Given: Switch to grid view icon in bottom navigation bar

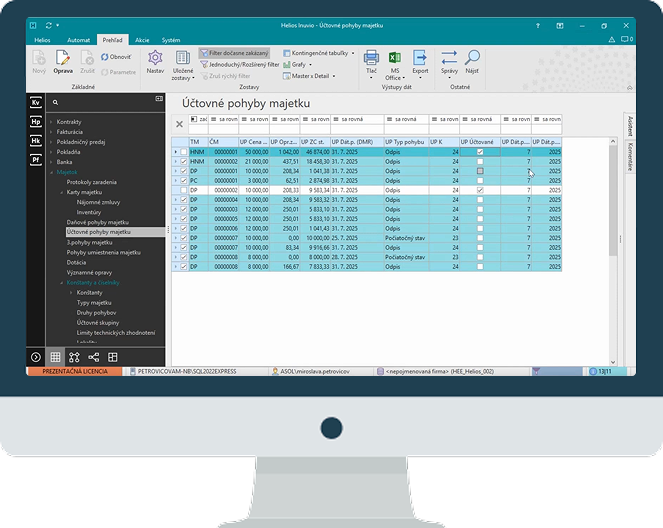Looking at the screenshot, I should coord(55,357).
